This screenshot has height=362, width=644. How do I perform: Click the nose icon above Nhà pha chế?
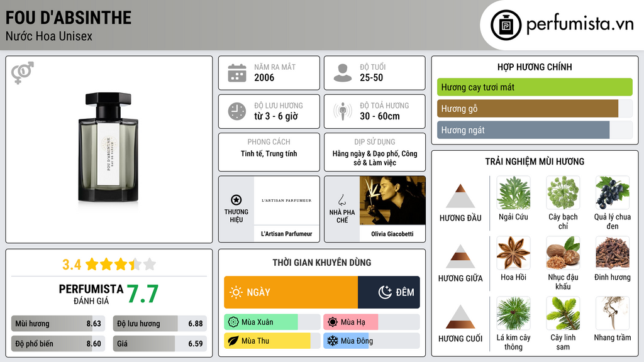(x=341, y=200)
